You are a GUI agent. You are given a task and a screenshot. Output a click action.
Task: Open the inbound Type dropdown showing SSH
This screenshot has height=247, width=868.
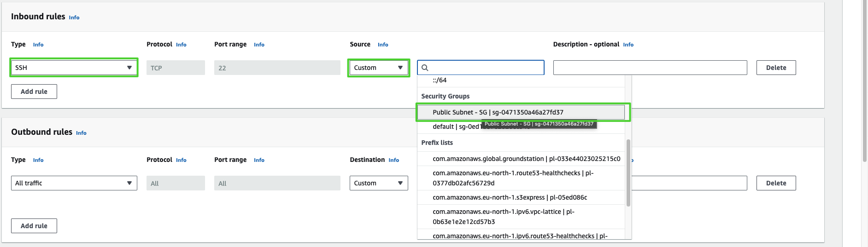coord(74,68)
